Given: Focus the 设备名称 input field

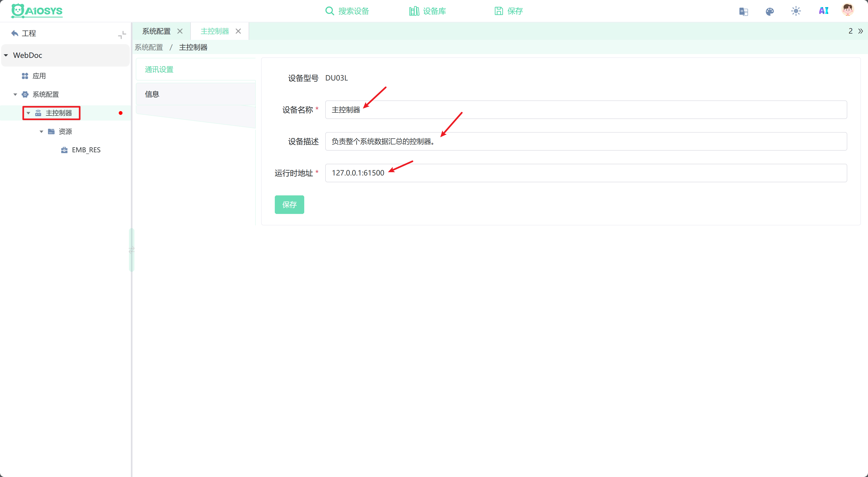Looking at the screenshot, I should pos(586,110).
